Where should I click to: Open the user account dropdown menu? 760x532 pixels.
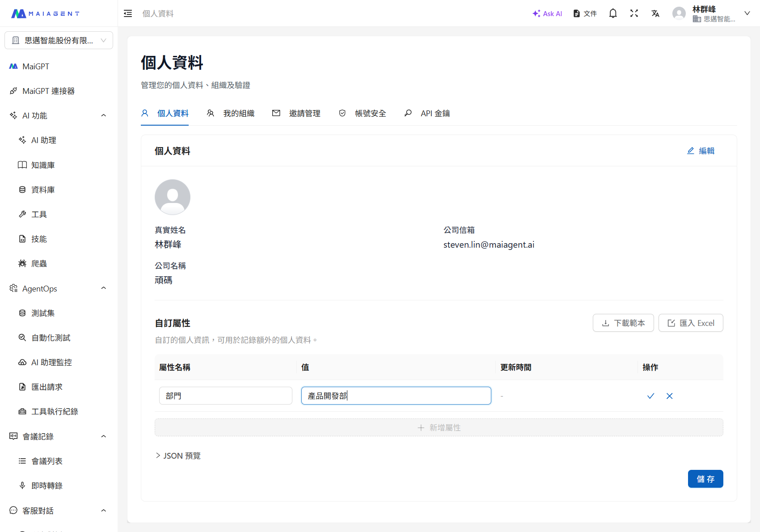(747, 13)
